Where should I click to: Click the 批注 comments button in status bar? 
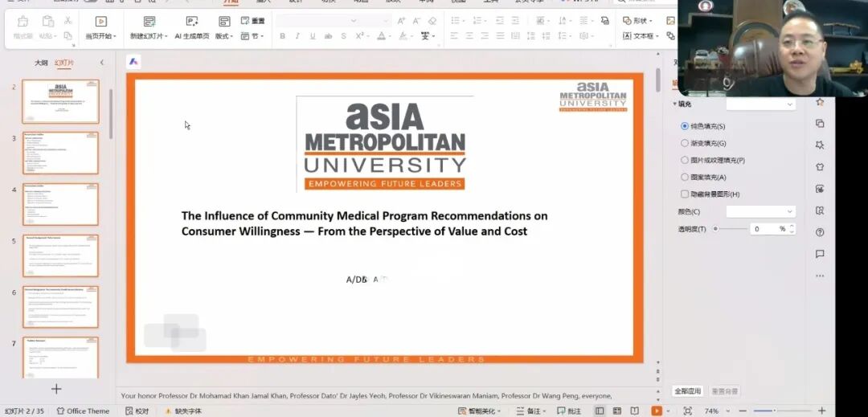(569, 411)
